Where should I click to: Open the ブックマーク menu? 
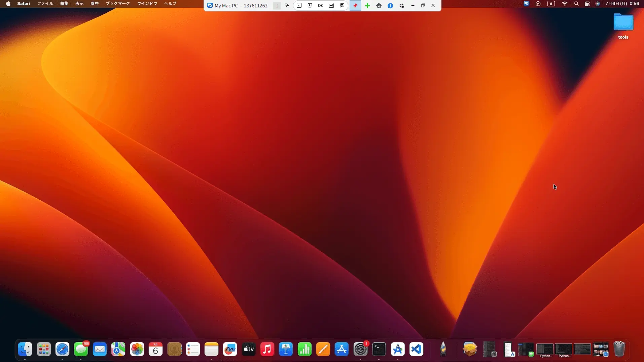click(x=118, y=4)
